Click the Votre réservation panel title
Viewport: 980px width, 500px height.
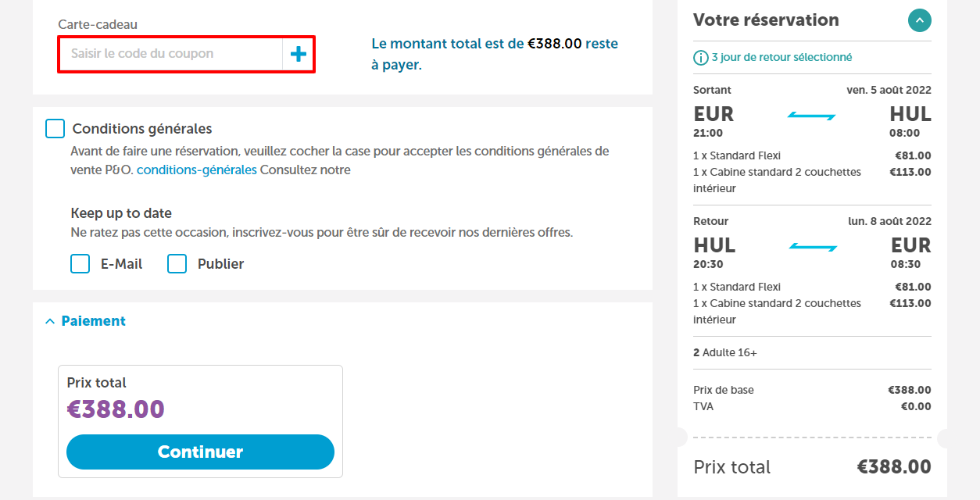point(766,20)
